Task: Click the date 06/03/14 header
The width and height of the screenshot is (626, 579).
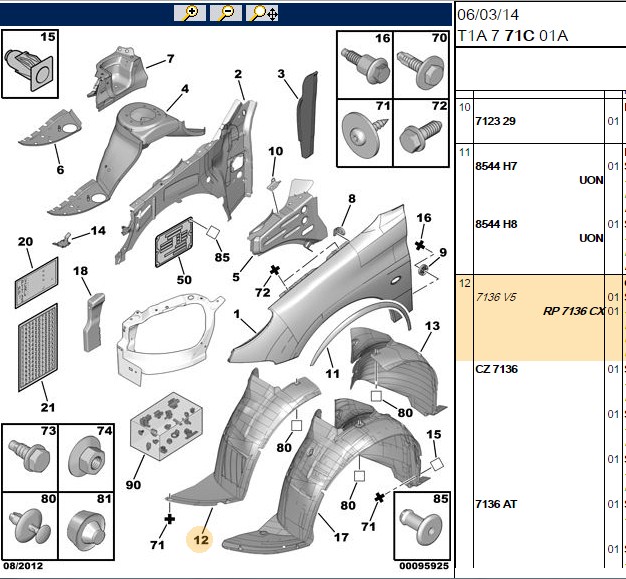Action: click(488, 15)
